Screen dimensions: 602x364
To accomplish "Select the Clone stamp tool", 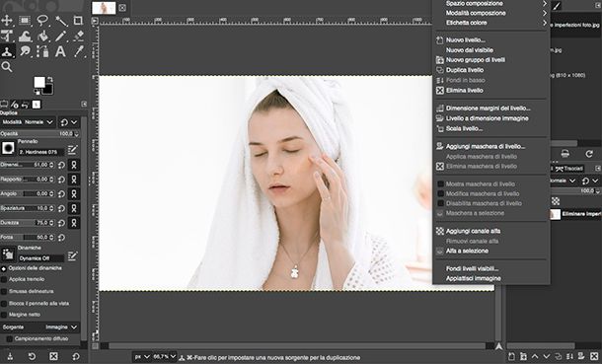I will [x=7, y=51].
